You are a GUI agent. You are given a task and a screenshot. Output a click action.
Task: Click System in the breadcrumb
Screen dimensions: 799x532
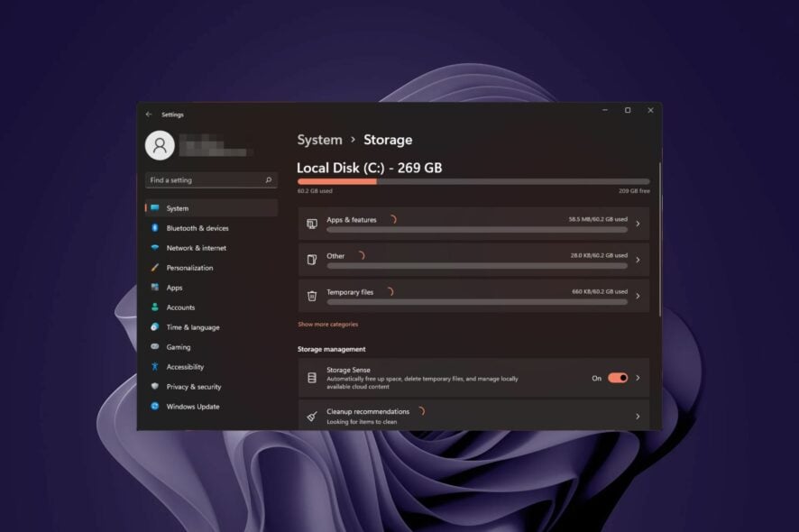point(319,140)
